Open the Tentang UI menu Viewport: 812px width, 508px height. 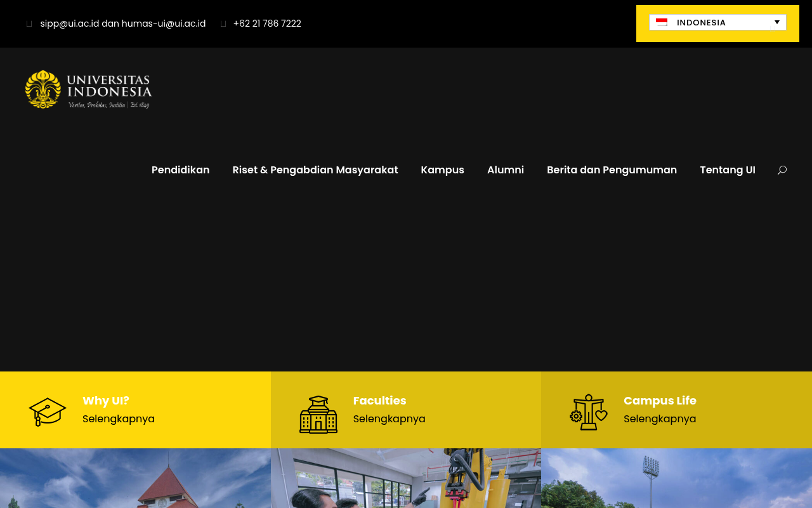[x=728, y=170]
